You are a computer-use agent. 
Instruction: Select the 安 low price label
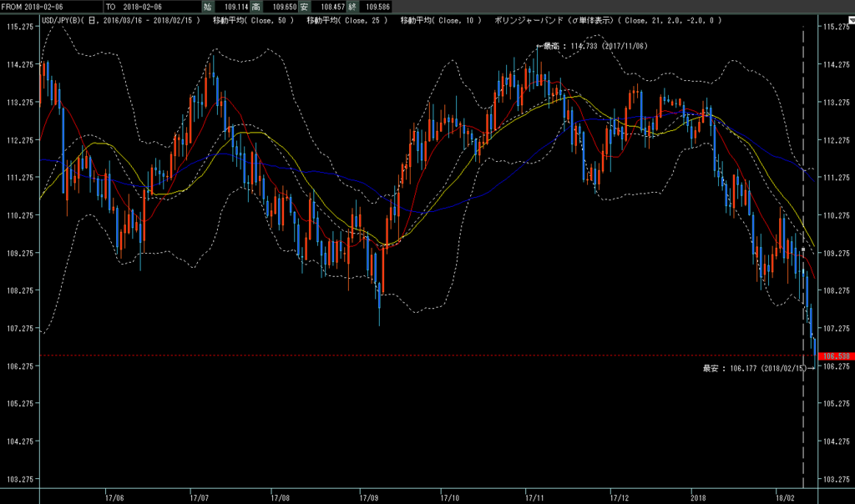(x=304, y=7)
